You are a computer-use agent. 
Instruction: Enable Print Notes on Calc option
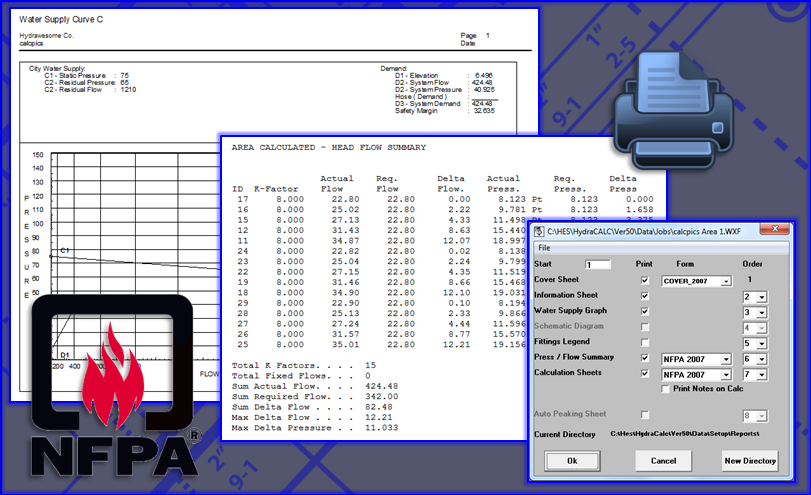[x=666, y=388]
